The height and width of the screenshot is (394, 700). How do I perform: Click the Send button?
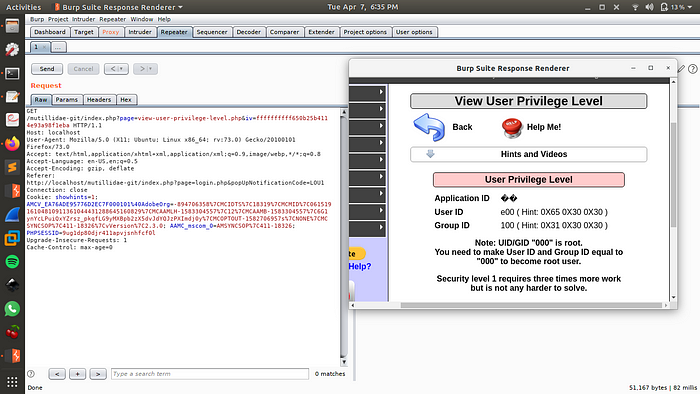click(x=47, y=69)
